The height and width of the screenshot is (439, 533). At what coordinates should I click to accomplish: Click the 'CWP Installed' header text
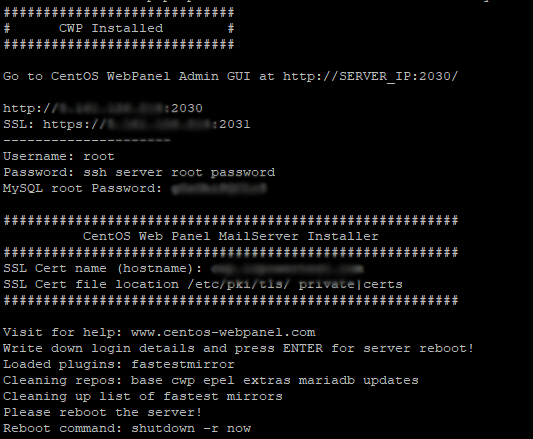pos(111,28)
